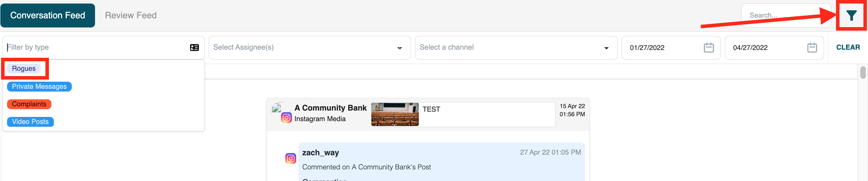
Task: Focus the Filter by type field
Action: pyautogui.click(x=95, y=48)
